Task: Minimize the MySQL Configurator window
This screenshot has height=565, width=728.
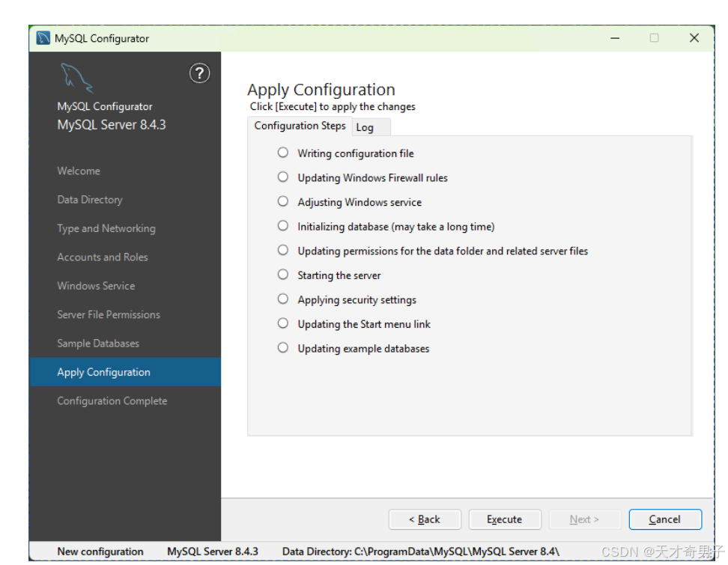Action: 615,38
